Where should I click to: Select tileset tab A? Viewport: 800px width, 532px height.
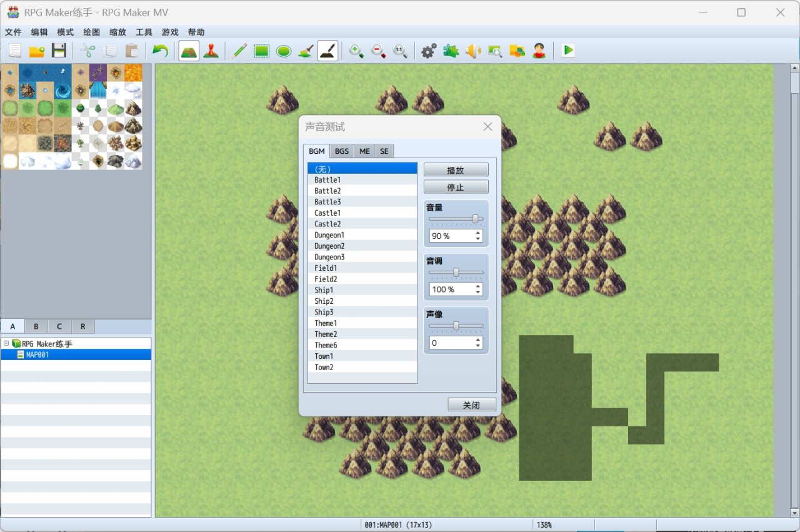pos(12,326)
